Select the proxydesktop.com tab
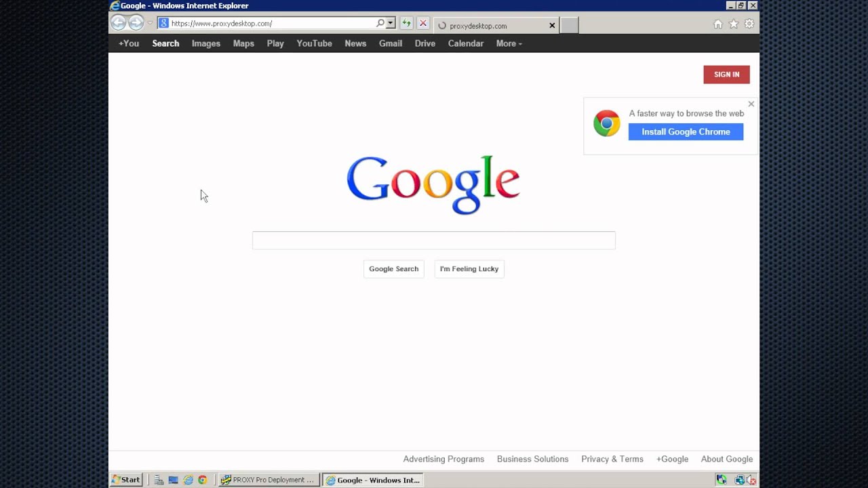 pyautogui.click(x=496, y=26)
